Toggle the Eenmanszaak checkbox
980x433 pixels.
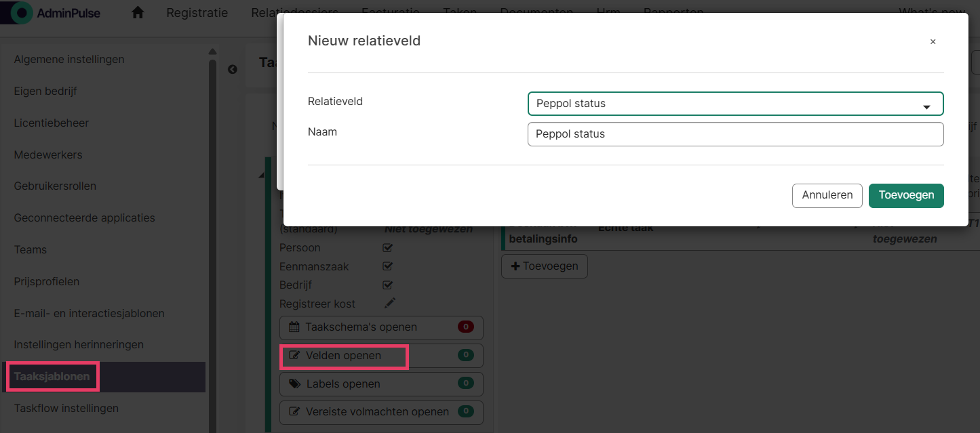388,266
